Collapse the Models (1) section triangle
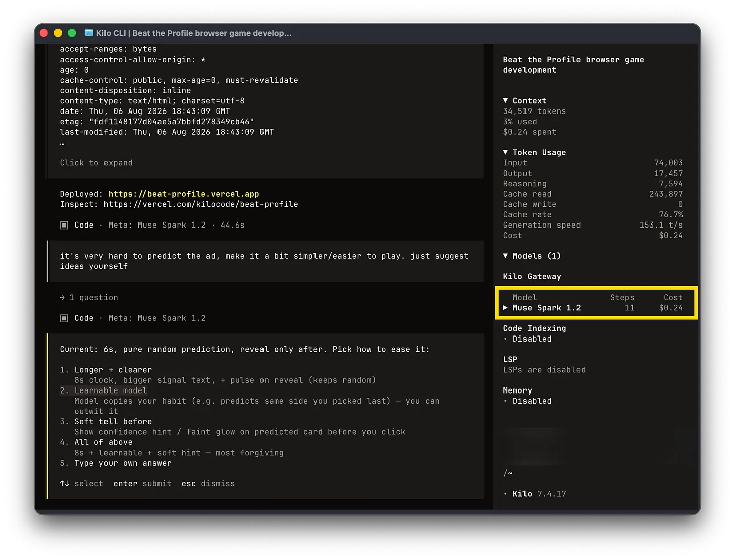 (x=505, y=256)
